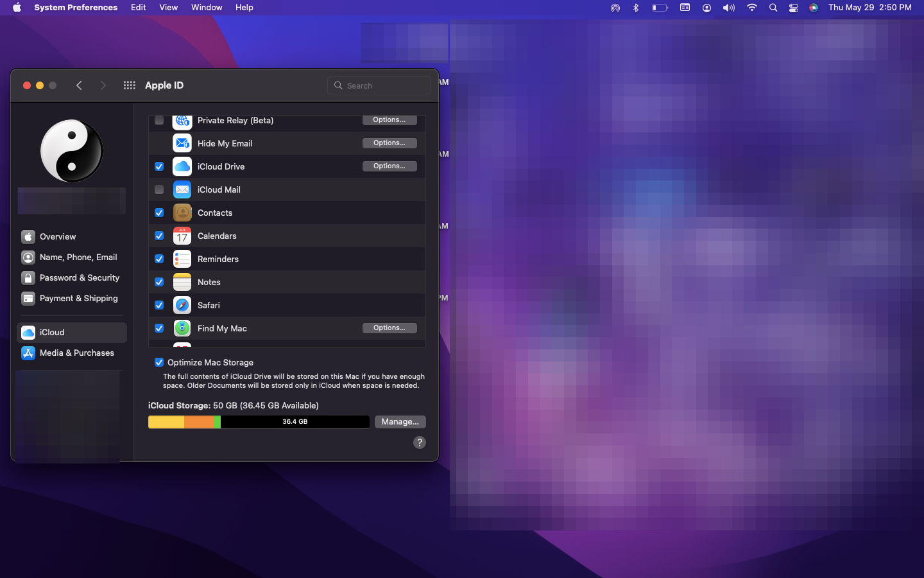924x578 pixels.
Task: Click the Manage... storage button
Action: pos(400,422)
